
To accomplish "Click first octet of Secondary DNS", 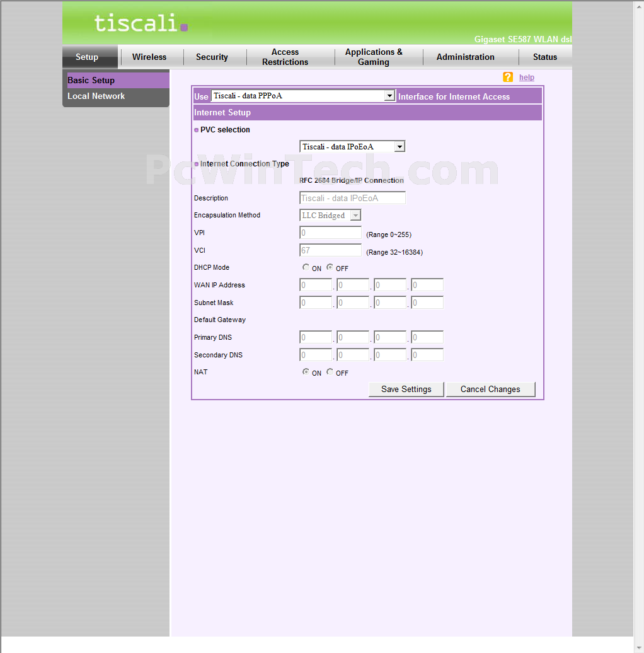I will [316, 355].
